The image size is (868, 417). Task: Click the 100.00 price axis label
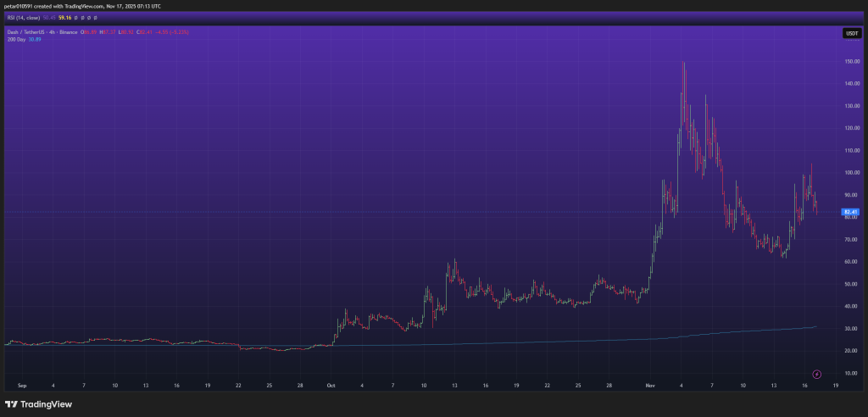850,172
